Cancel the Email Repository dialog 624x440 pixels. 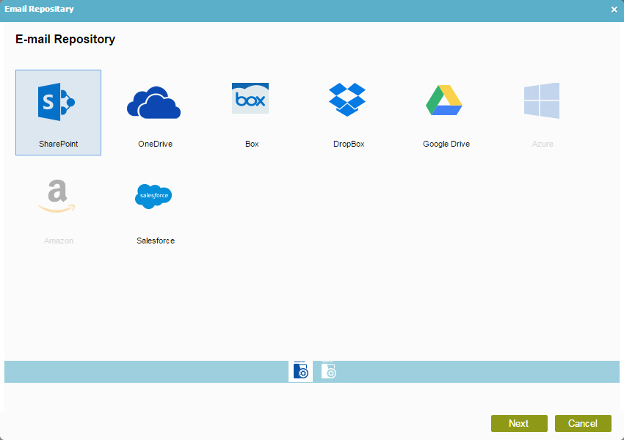pyautogui.click(x=583, y=423)
